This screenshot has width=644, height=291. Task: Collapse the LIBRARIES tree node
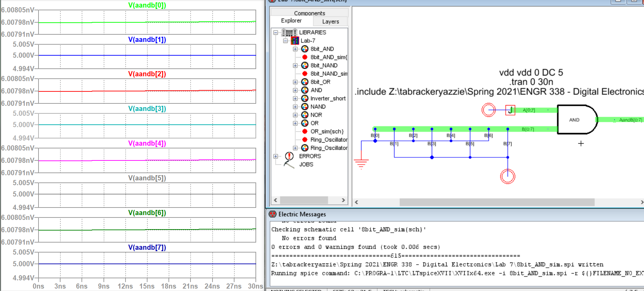[275, 33]
